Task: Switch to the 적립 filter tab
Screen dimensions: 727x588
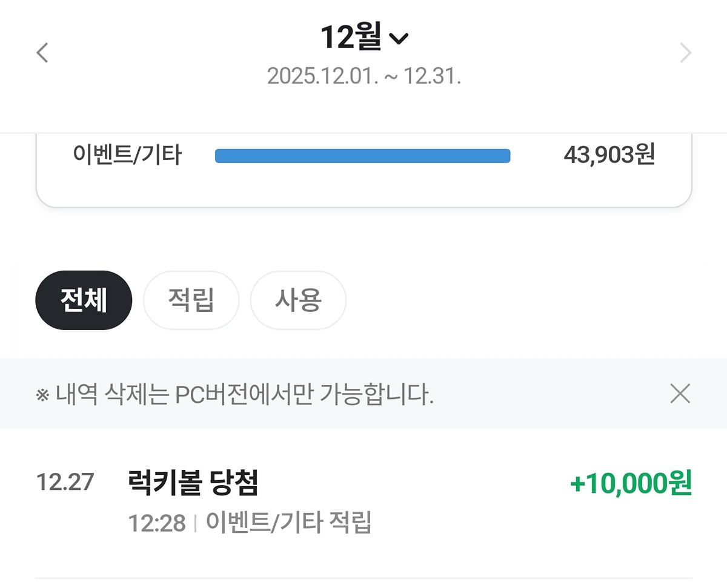Action: (191, 300)
